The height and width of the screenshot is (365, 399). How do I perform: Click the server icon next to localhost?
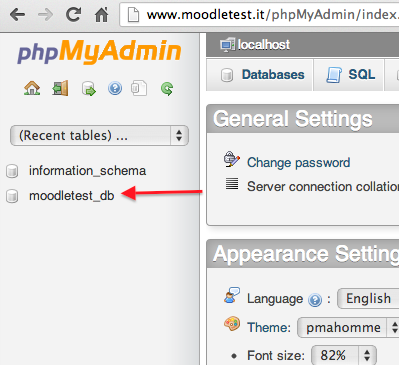tap(227, 45)
